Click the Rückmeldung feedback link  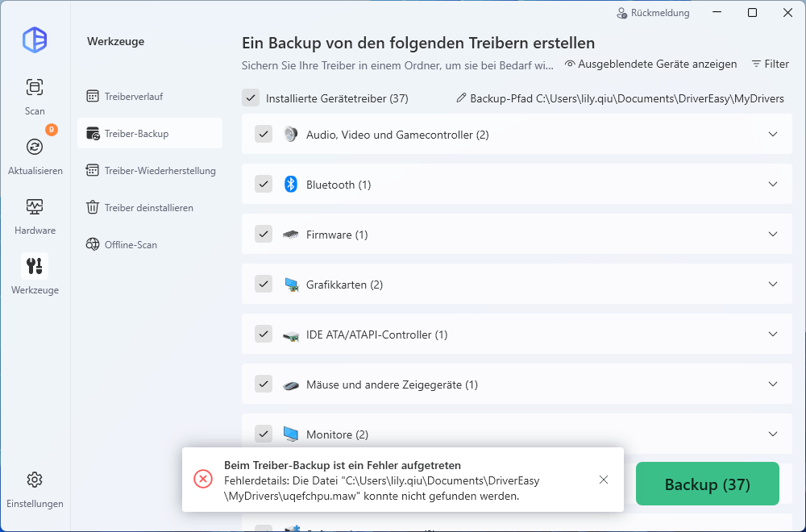(x=660, y=14)
